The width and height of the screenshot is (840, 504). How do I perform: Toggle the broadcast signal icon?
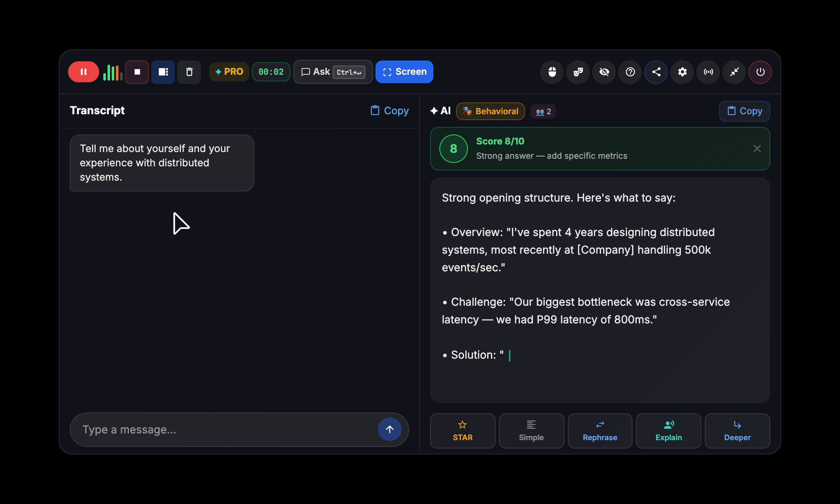(708, 72)
